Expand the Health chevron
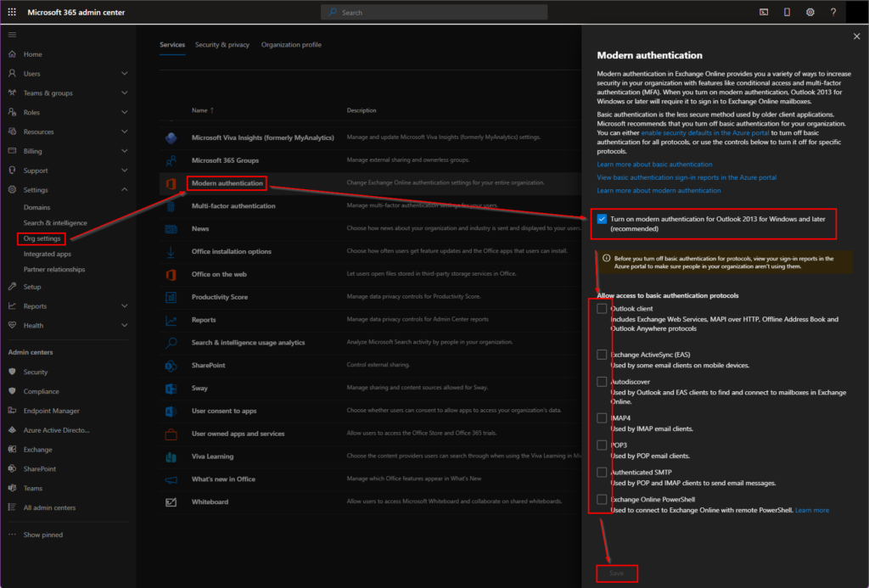869x588 pixels. (x=124, y=325)
